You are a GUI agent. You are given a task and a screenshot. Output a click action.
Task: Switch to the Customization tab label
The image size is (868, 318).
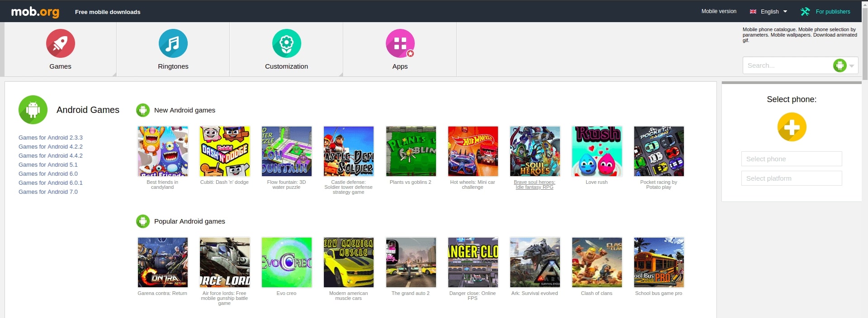click(287, 66)
